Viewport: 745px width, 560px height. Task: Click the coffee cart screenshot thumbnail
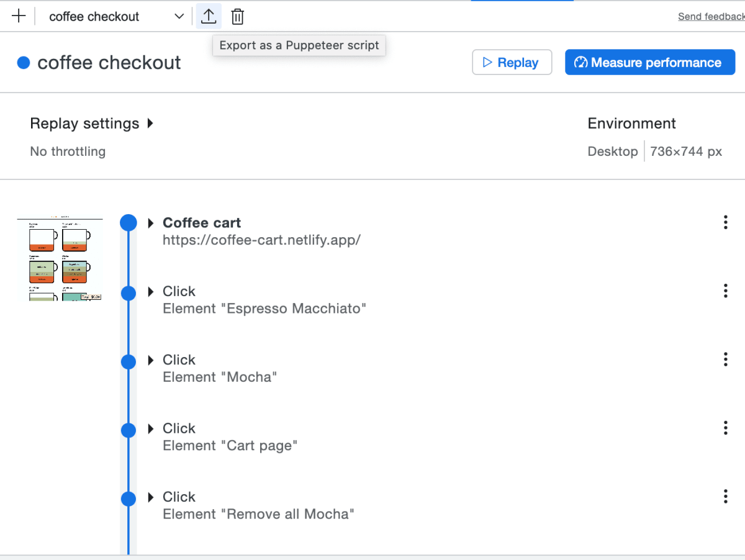(60, 260)
